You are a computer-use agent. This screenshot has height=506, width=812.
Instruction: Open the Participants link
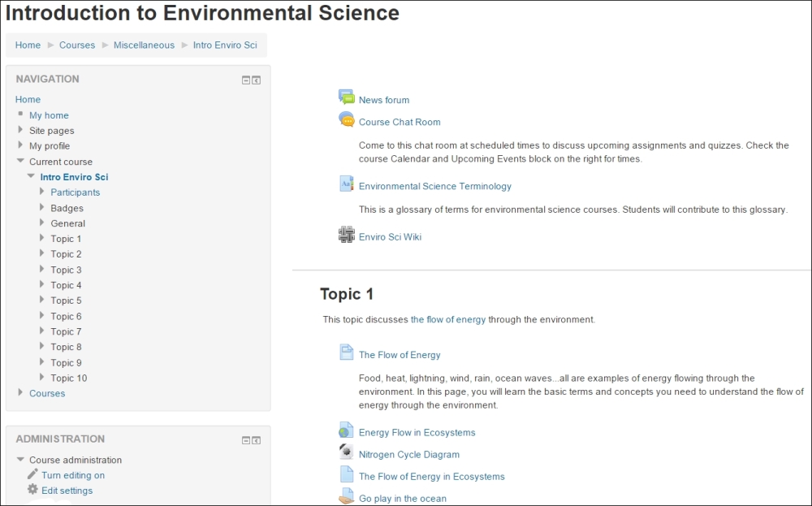coord(75,192)
